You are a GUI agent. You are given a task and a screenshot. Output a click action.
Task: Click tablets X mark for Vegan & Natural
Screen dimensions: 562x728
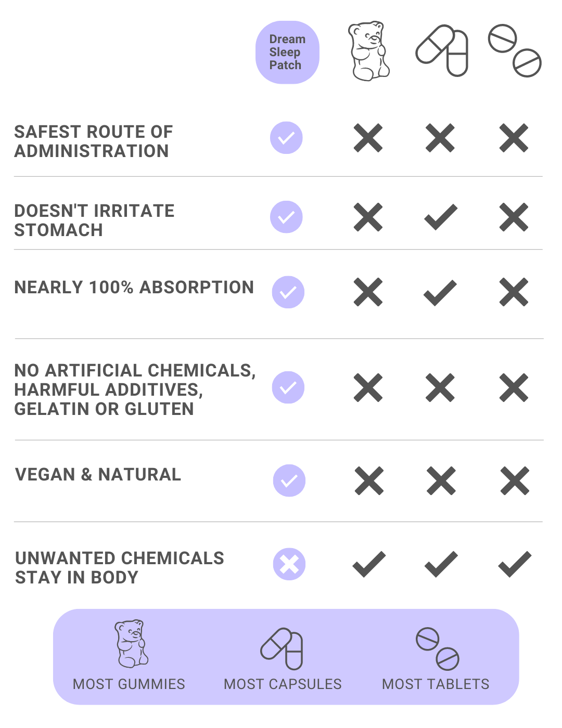[515, 480]
